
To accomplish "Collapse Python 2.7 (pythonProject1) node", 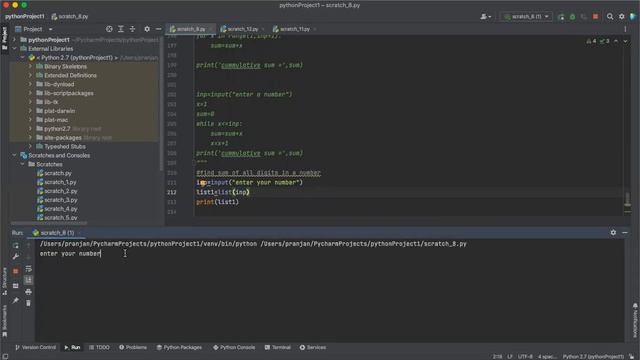I will [x=23, y=58].
